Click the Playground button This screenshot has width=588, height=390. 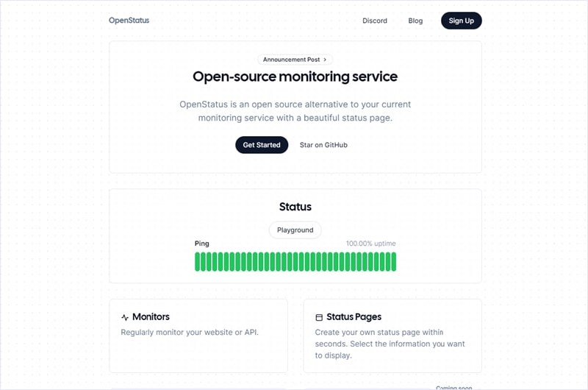(295, 230)
